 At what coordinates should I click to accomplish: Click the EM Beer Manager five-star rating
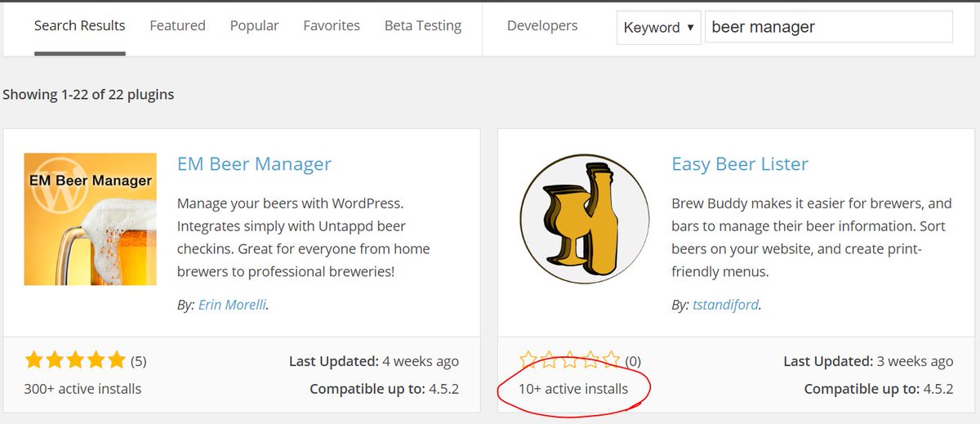75,360
